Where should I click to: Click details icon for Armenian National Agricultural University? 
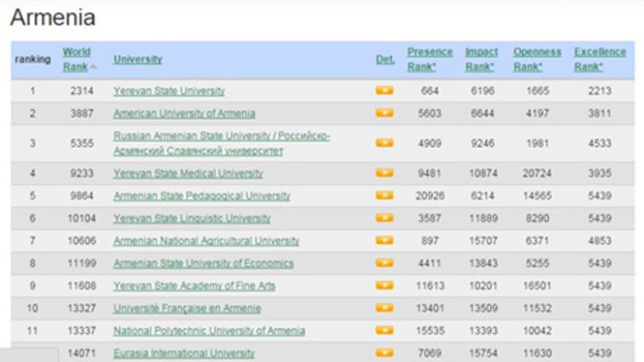[x=384, y=240]
